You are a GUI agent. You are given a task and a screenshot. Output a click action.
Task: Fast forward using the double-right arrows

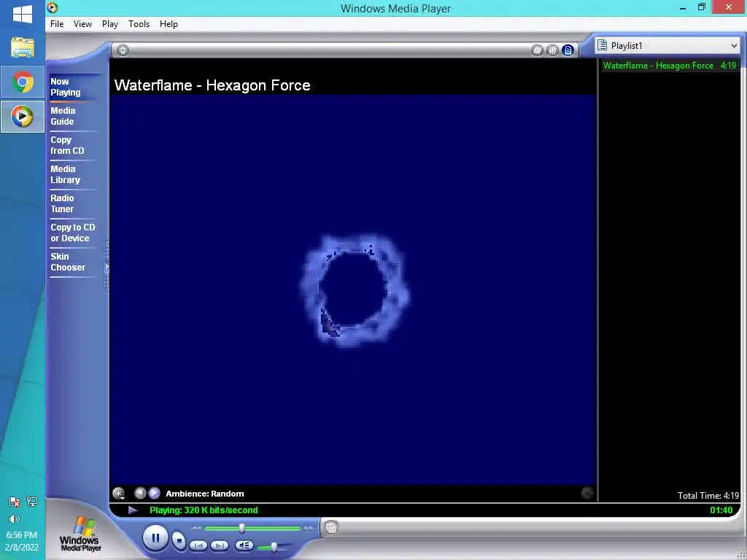309,528
